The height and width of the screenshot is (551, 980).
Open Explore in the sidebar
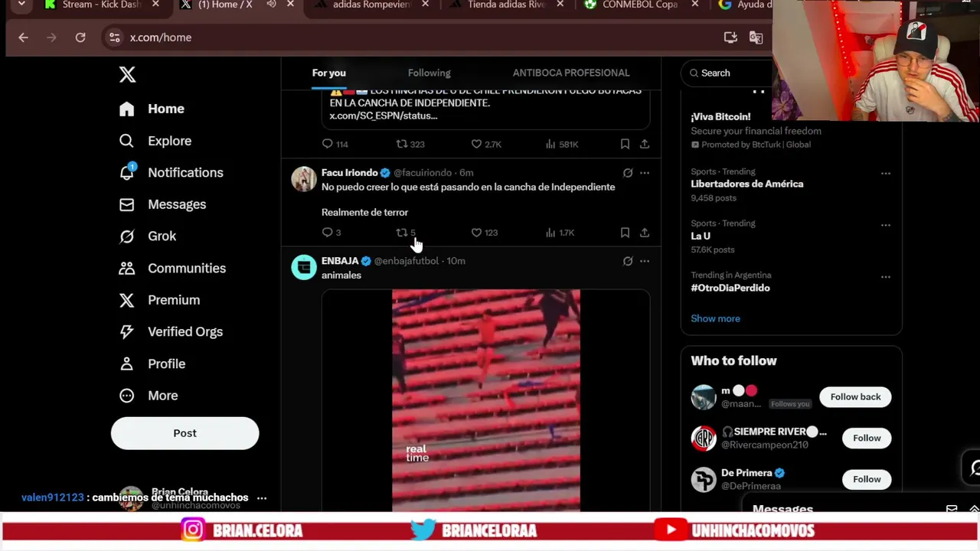pyautogui.click(x=155, y=141)
